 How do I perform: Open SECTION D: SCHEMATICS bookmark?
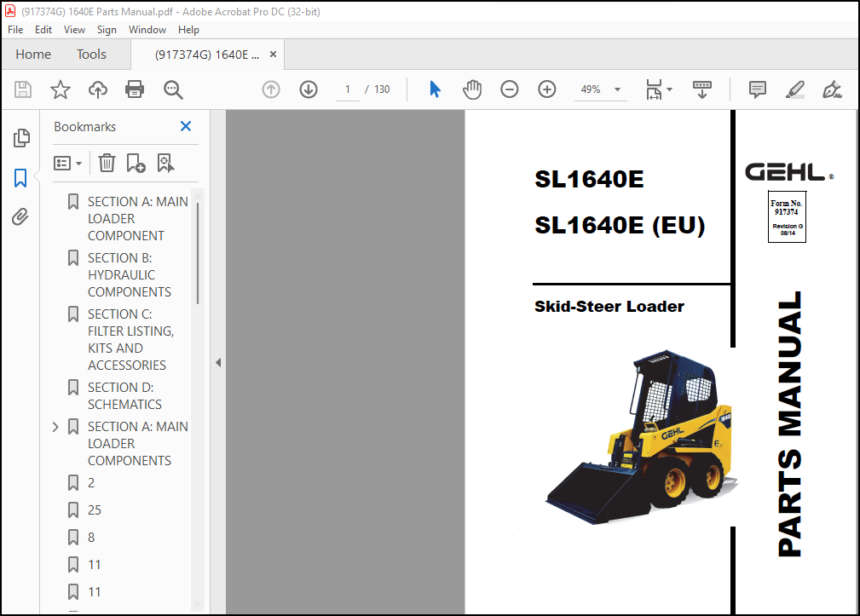coord(124,395)
